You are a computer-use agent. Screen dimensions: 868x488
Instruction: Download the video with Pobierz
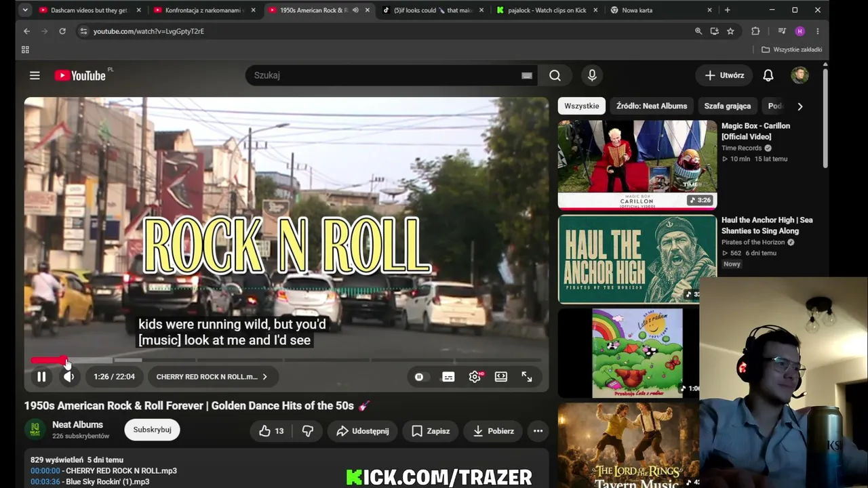pyautogui.click(x=493, y=431)
